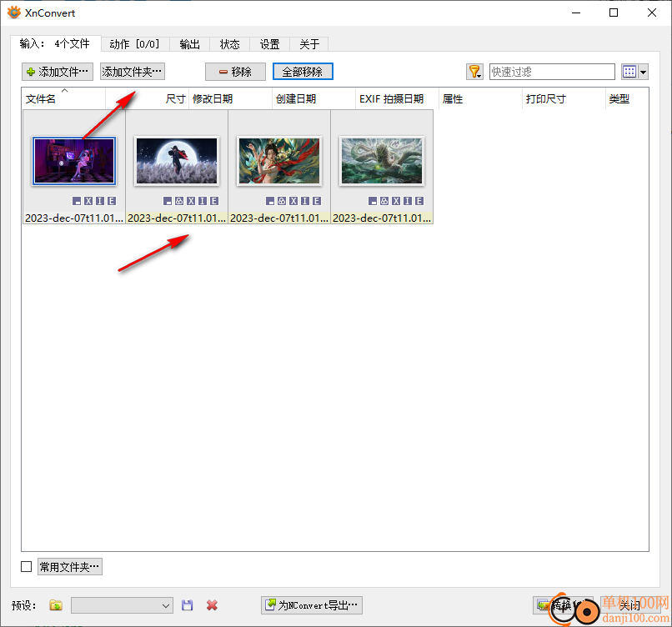Screen dimensions: 672x627
Task: Toggle checkbox beside 常用文件夹 button
Action: pyautogui.click(x=26, y=567)
